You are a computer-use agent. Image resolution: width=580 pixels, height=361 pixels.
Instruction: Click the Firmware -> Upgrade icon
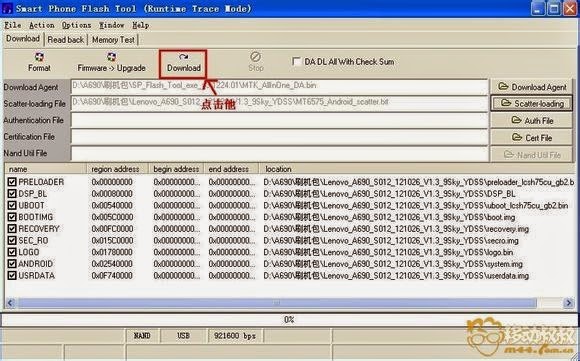click(x=111, y=62)
